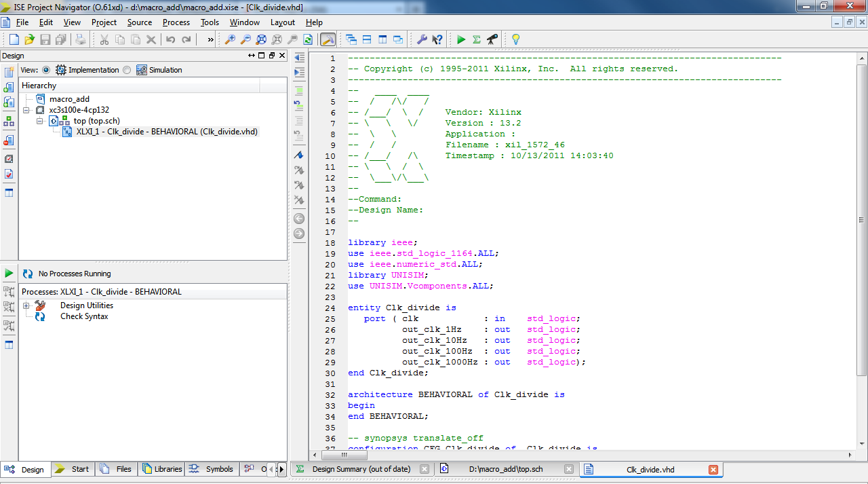Select top (top.sch) in Hierarchy
The width and height of the screenshot is (868, 484).
pyautogui.click(x=96, y=121)
